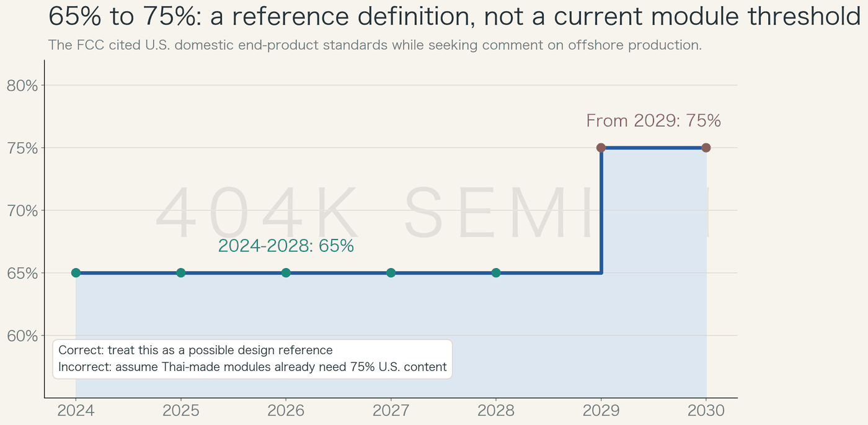Viewport: 868px width, 425px height.
Task: Click the 2026 x-axis year label
Action: coord(286,411)
